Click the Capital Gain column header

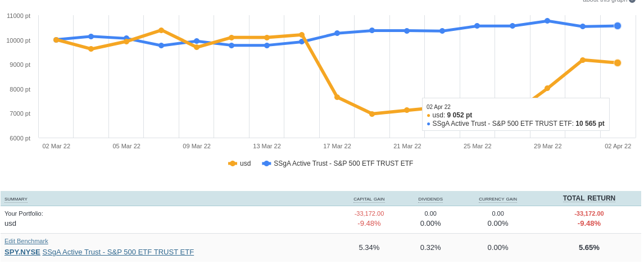coord(369,199)
